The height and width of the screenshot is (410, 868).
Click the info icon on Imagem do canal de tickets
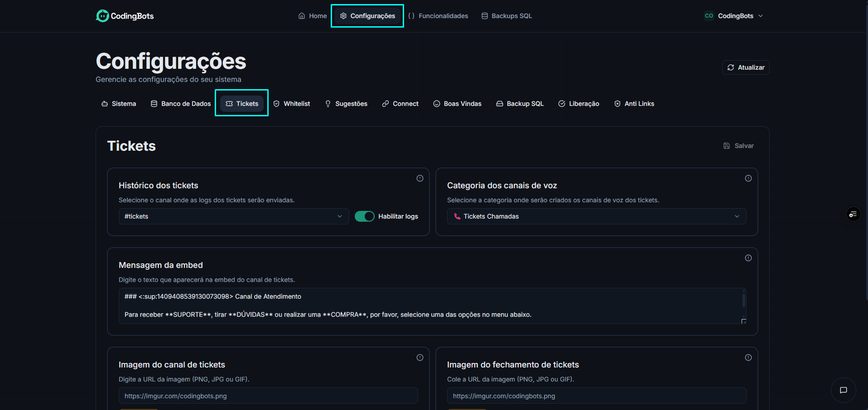click(420, 357)
